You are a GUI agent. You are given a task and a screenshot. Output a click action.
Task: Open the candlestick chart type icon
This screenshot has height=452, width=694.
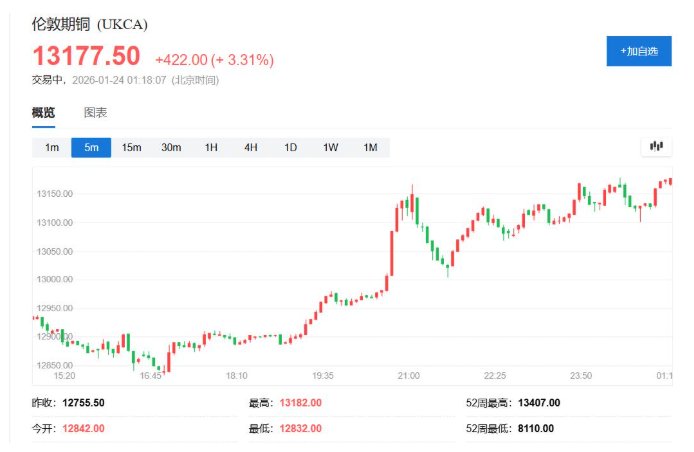click(x=656, y=147)
